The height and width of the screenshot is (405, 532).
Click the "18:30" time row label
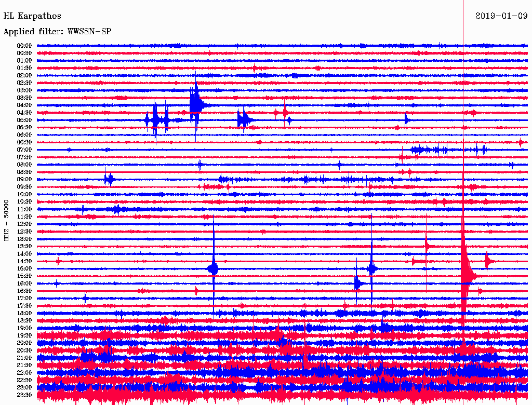coord(24,320)
